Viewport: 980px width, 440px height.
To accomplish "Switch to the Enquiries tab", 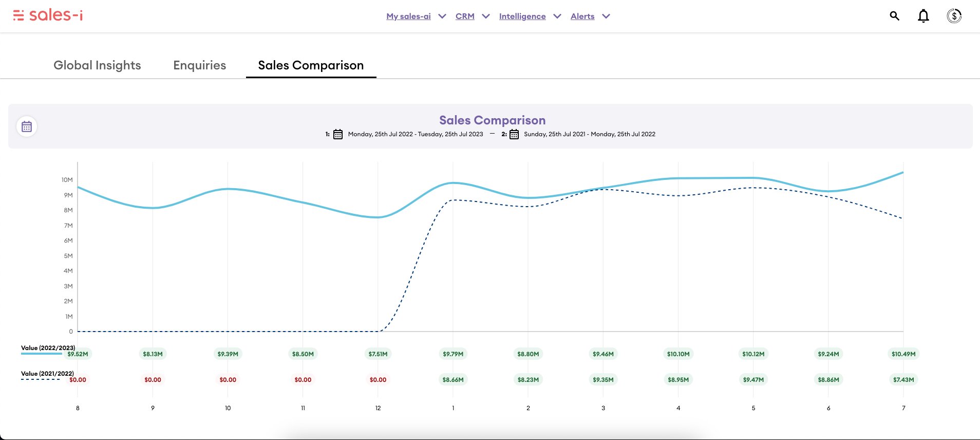I will [x=199, y=65].
